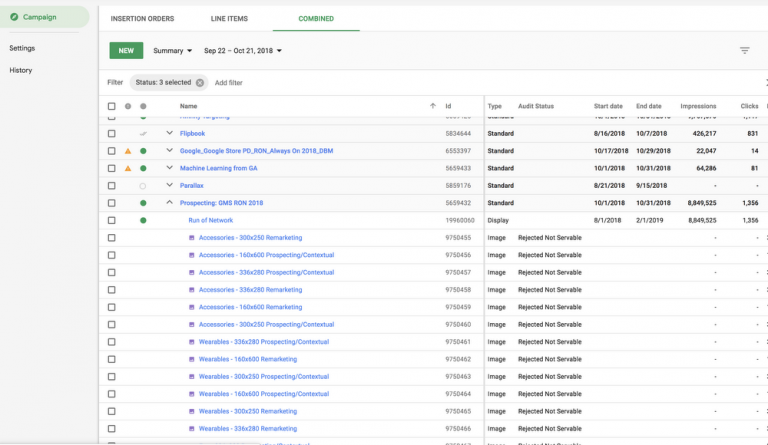Viewport: 768px width, 445px height.
Task: Click the Name column sort arrow
Action: (x=432, y=106)
